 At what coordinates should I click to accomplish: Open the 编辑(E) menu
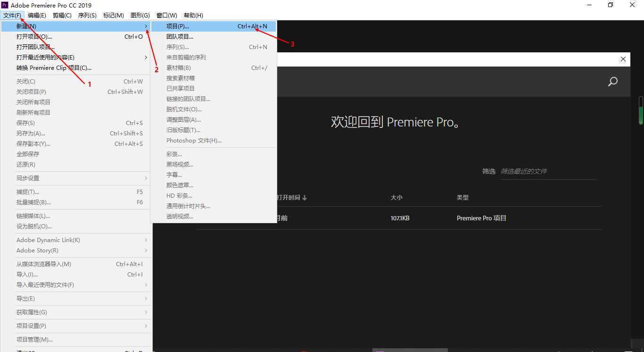click(x=37, y=15)
